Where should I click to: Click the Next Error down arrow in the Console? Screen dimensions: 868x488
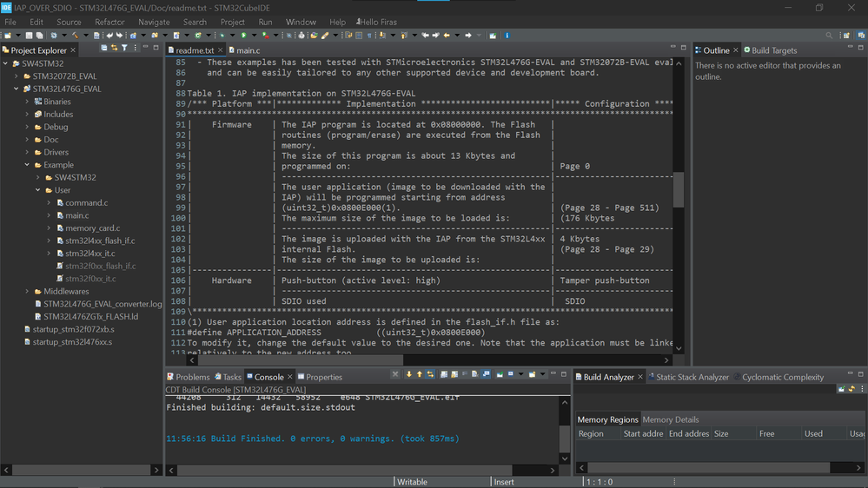pyautogui.click(x=409, y=374)
